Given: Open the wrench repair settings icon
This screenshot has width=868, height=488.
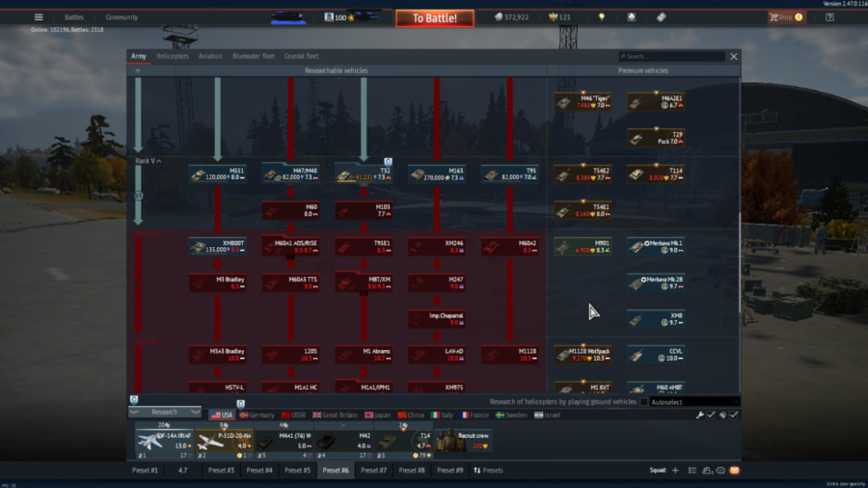Looking at the screenshot, I should point(700,415).
